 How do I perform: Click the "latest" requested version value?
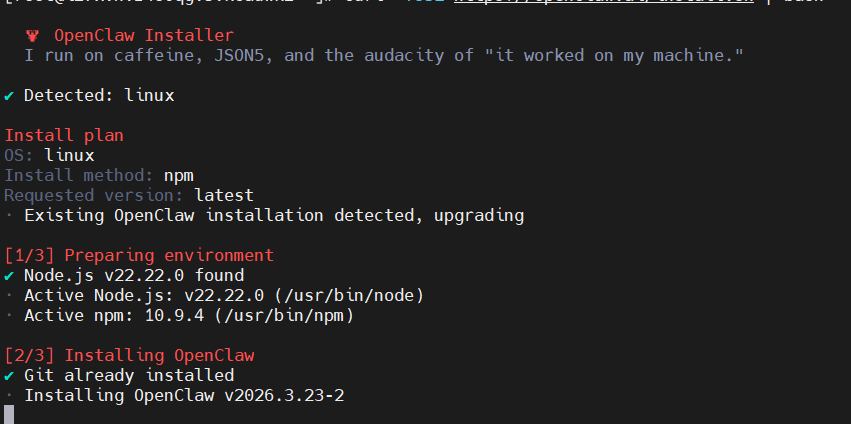click(224, 195)
